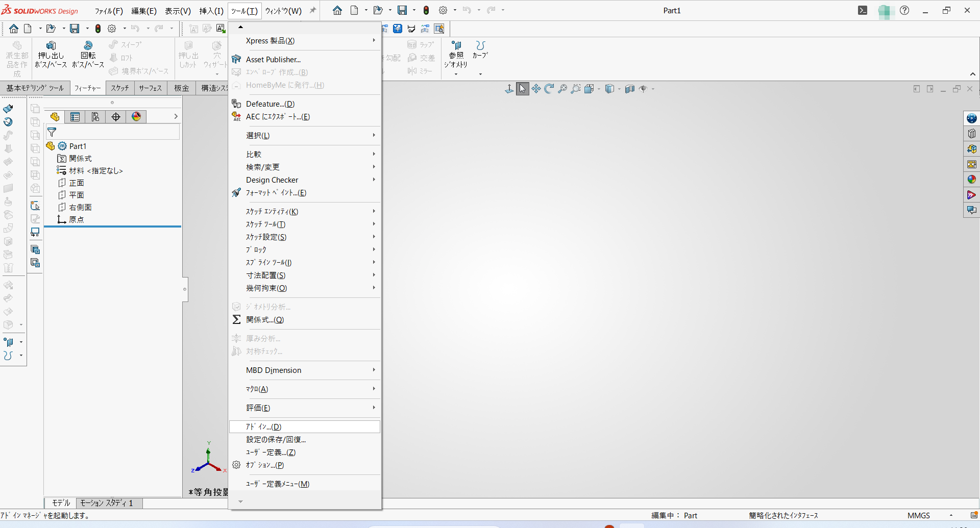The image size is (980, 528).
Task: Click the カーブ curves icon in ribbon
Action: [x=480, y=45]
